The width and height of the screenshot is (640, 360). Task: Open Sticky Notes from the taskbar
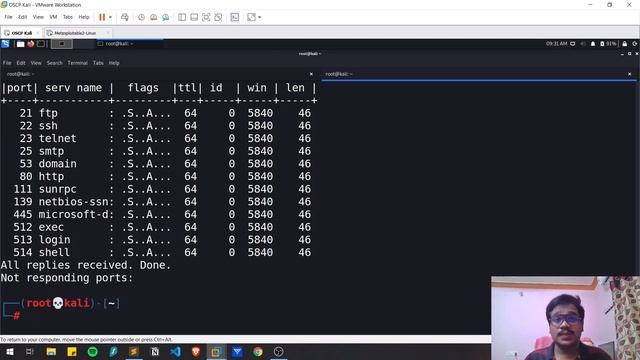click(x=72, y=351)
